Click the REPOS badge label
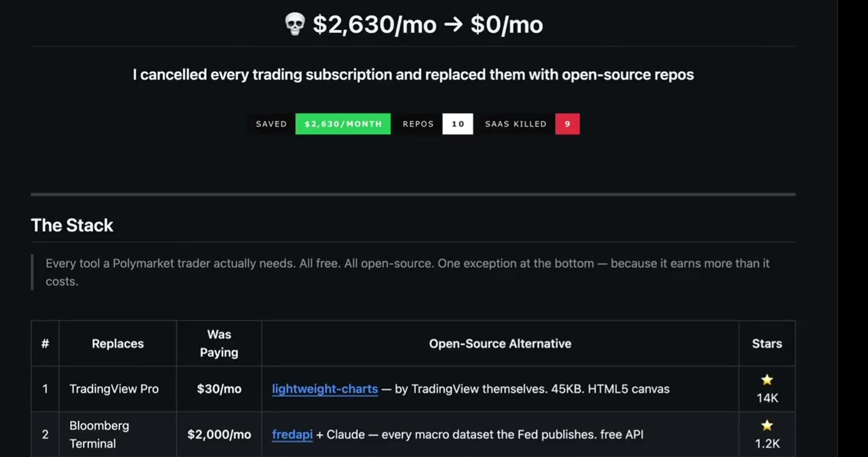 point(418,124)
